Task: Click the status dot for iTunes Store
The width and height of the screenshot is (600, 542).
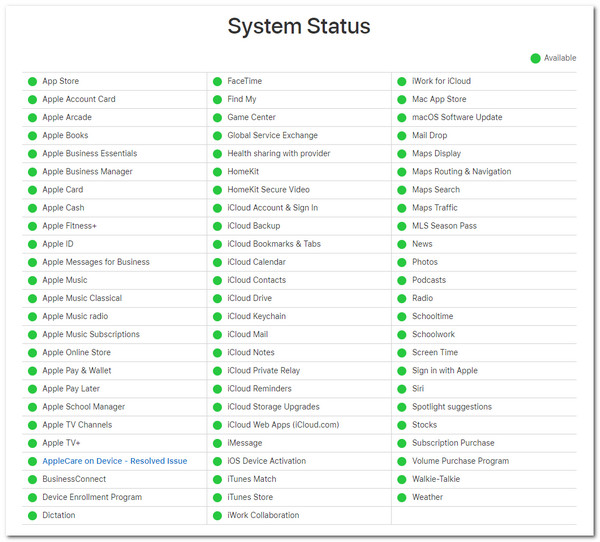Action: click(x=217, y=498)
